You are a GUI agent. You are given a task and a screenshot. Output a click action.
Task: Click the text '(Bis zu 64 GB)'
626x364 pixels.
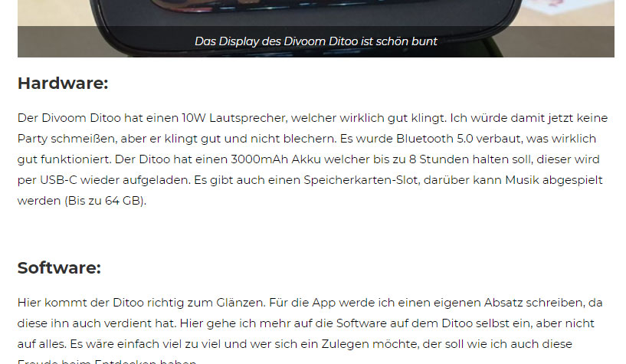[106, 201]
